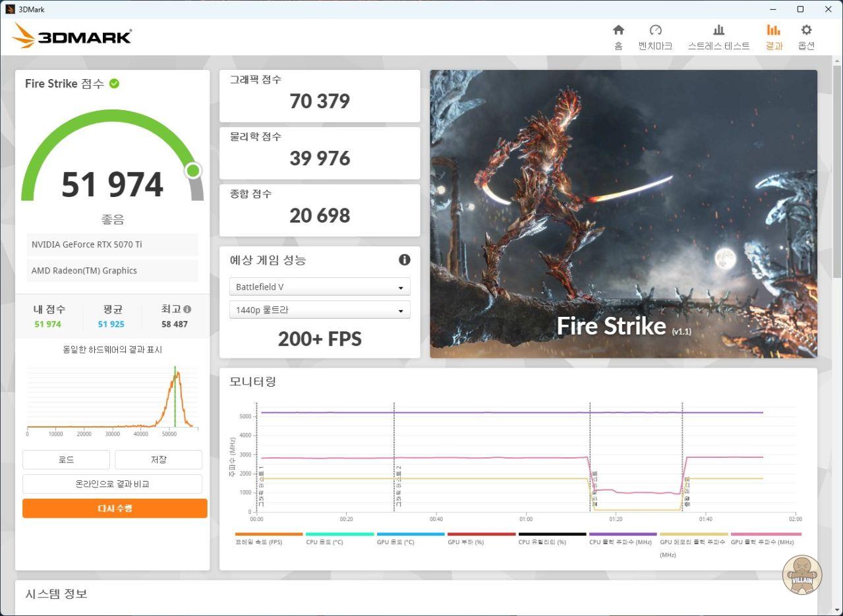Click 온라인으로 결과 비교 button
Image resolution: width=843 pixels, height=616 pixels.
click(112, 484)
